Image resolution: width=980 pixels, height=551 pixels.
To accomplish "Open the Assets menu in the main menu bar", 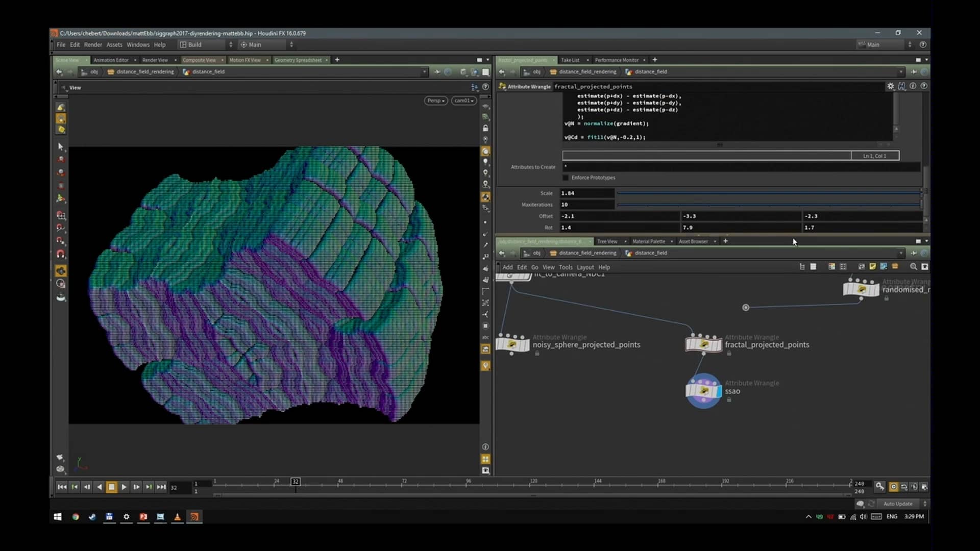I will (114, 44).
